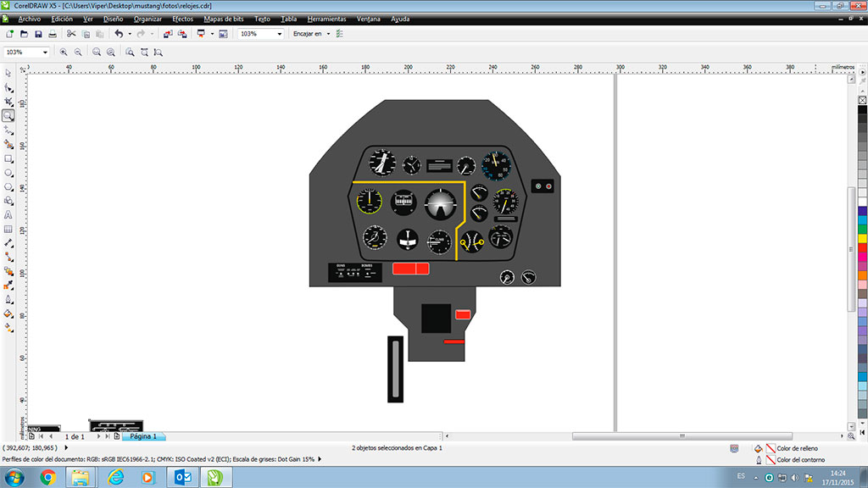Open Google Chrome from the taskbar
Screen dimensions: 868x488
(x=47, y=478)
